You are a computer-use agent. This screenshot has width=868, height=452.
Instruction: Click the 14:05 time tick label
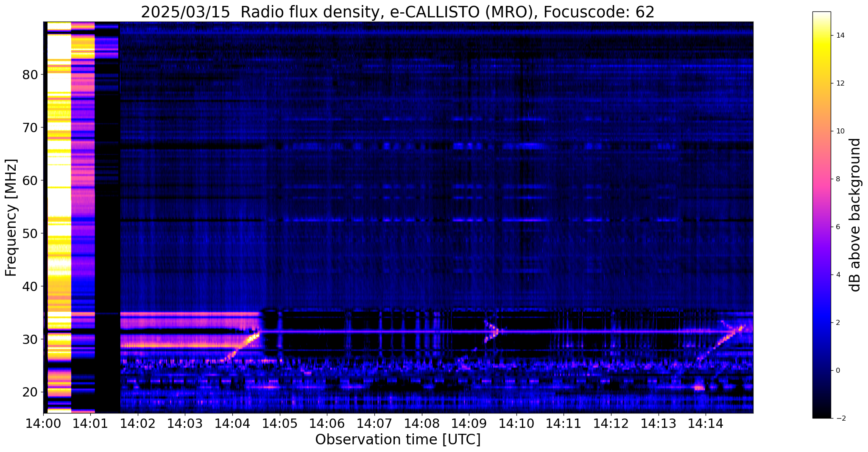click(x=279, y=423)
